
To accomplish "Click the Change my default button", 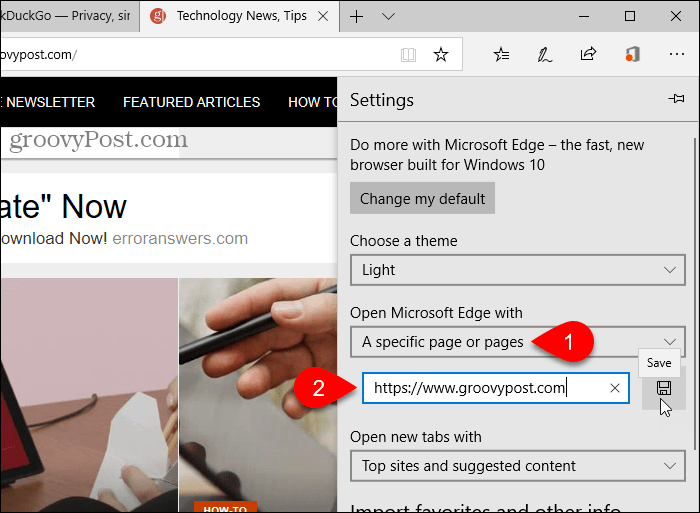I will click(x=422, y=198).
